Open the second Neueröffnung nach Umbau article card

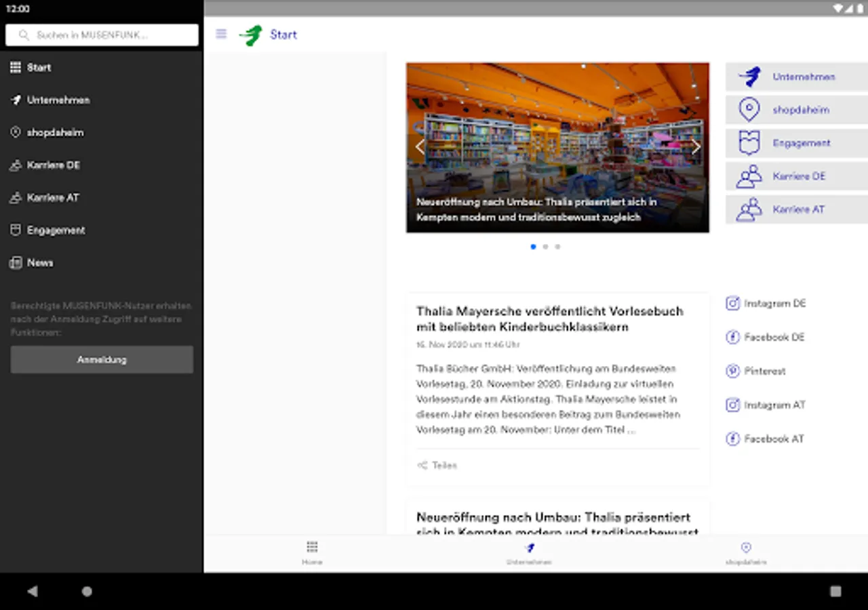pos(557,518)
